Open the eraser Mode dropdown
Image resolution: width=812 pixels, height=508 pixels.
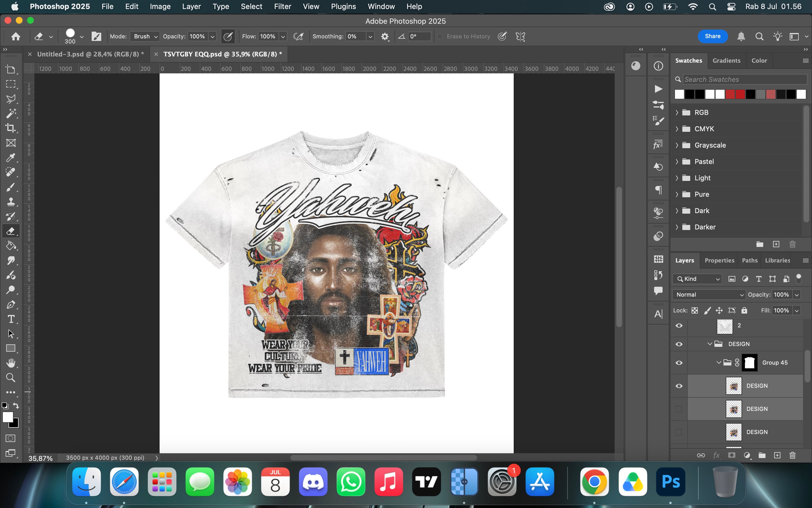coord(145,36)
